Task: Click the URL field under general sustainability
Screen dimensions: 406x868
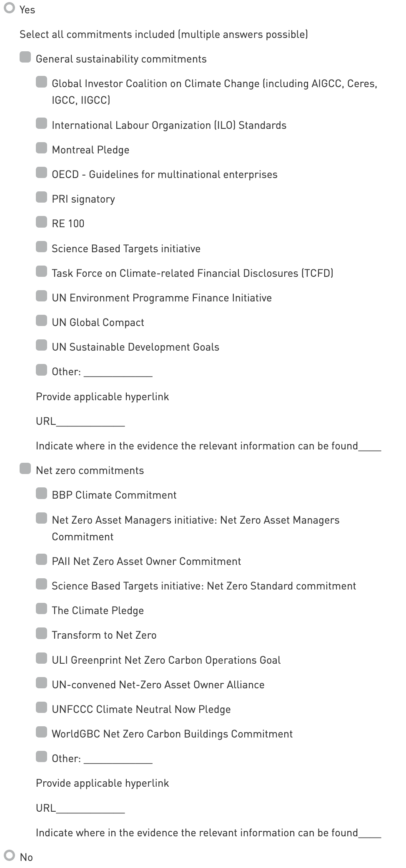Action: (x=90, y=421)
